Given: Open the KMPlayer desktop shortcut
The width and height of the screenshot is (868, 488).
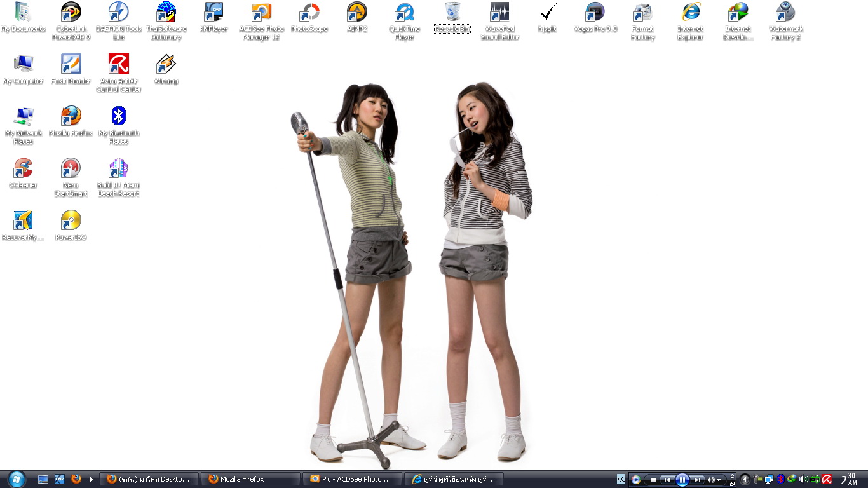Looking at the screenshot, I should [x=214, y=18].
